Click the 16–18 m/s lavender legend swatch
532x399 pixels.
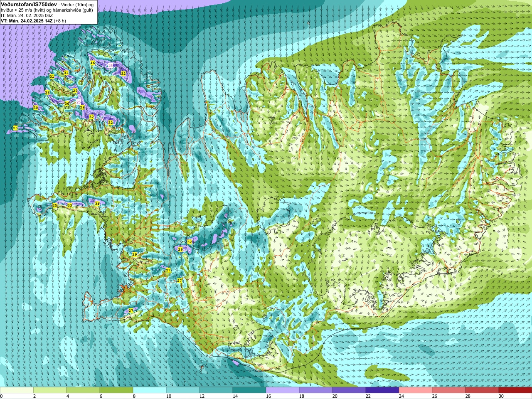click(x=283, y=390)
